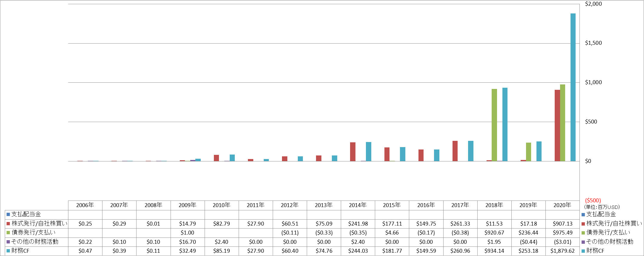Click the green 債券発行/支払い swatch in the left legend

(x=8, y=233)
